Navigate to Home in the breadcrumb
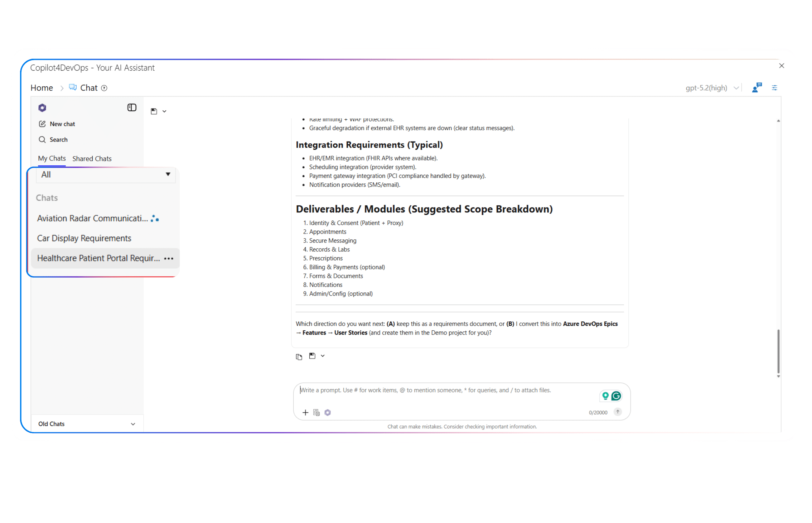Screen dimensions: 812x523 [x=42, y=88]
